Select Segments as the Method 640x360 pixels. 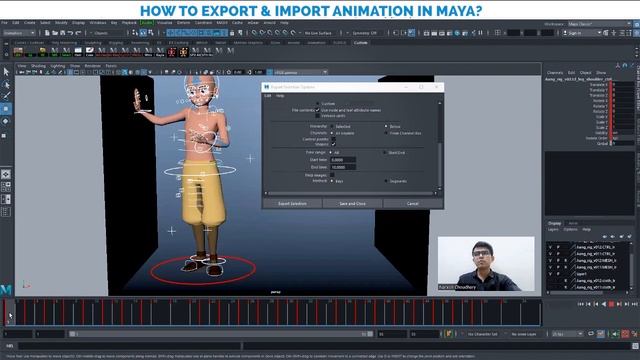pyautogui.click(x=386, y=181)
